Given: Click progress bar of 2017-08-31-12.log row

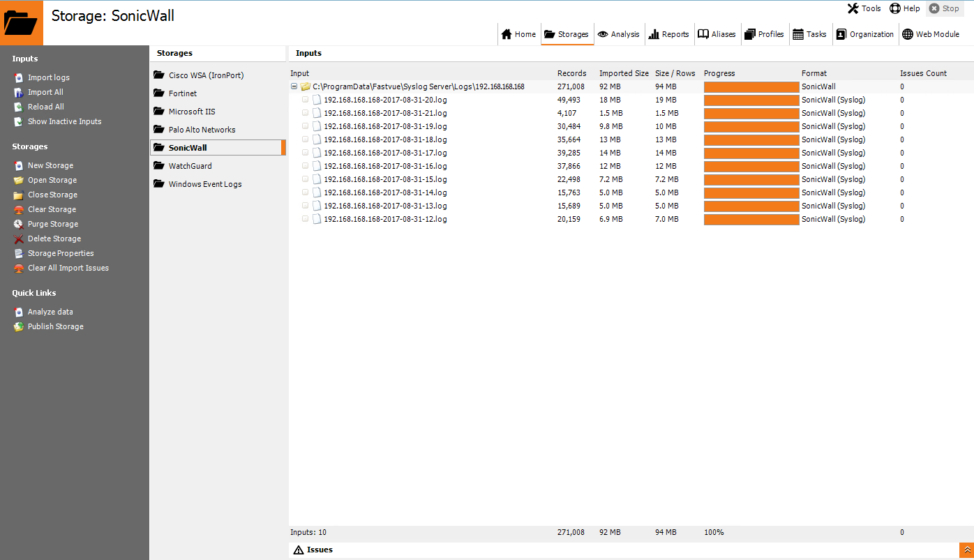Looking at the screenshot, I should (x=751, y=219).
